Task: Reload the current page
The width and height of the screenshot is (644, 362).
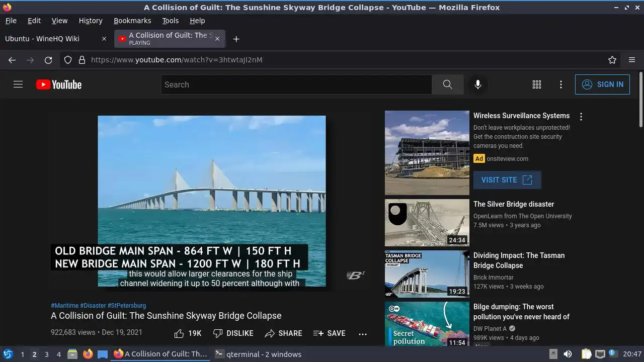Action: [x=48, y=60]
